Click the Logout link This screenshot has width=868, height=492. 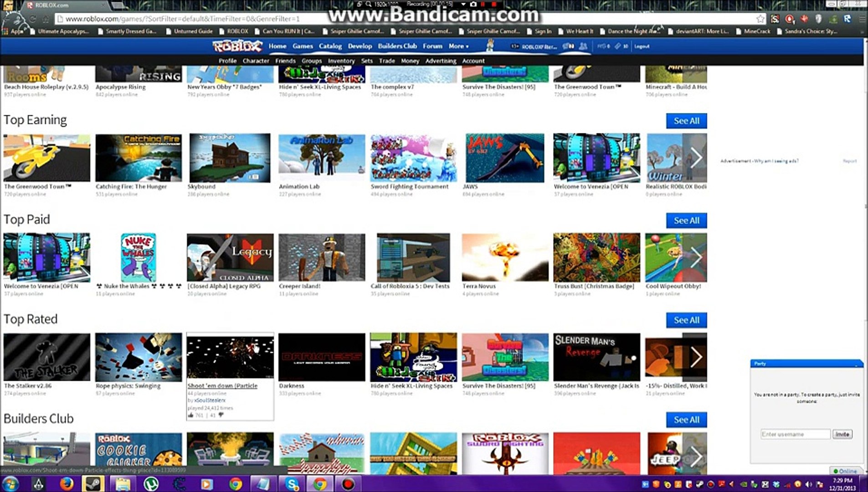(x=642, y=46)
